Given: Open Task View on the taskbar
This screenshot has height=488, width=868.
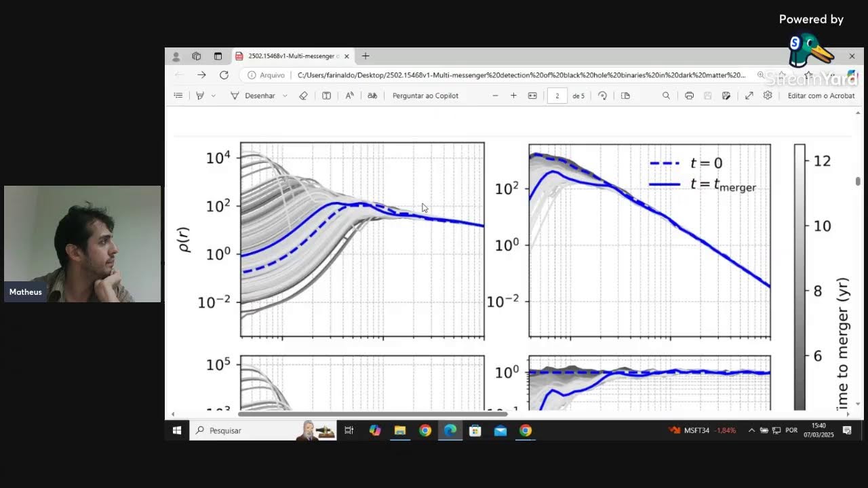Looking at the screenshot, I should [349, 430].
